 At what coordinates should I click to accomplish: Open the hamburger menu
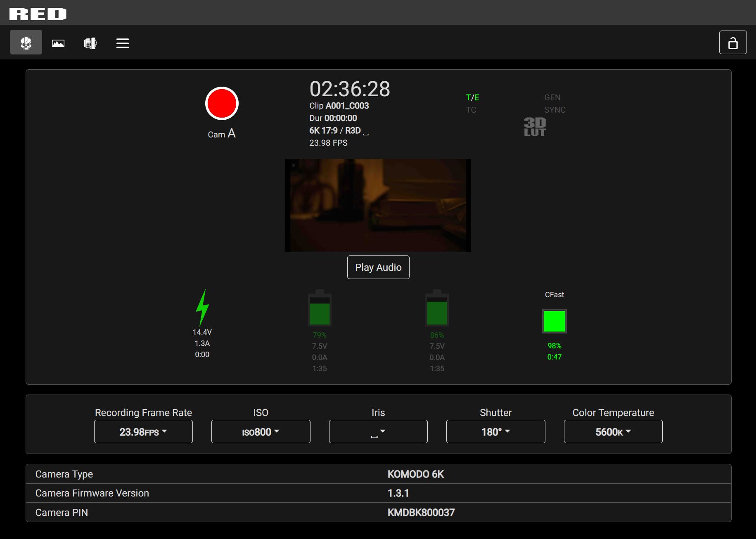(123, 43)
